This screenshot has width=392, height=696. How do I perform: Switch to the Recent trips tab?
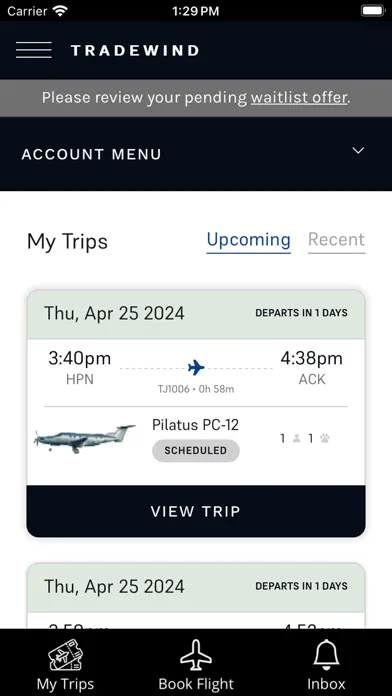pos(337,240)
